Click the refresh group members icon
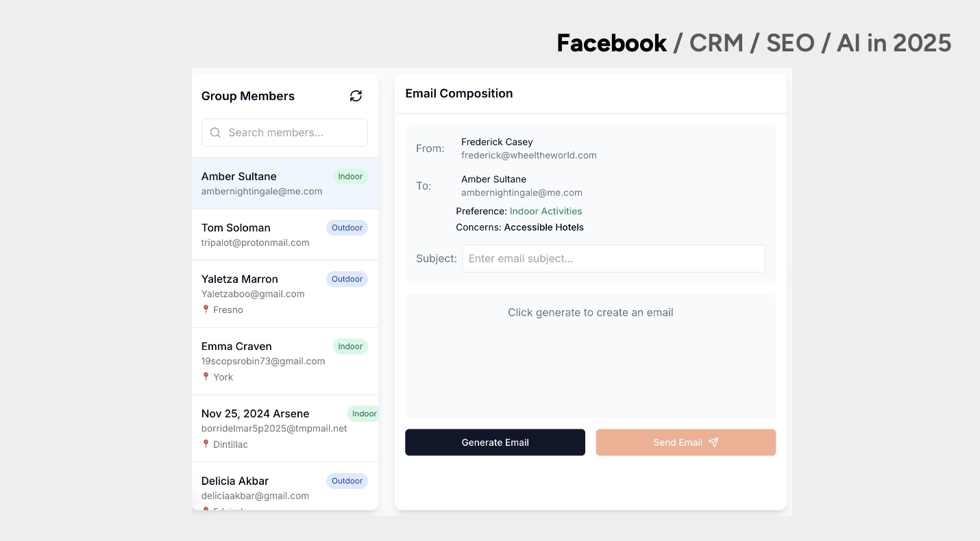980x541 pixels. pos(356,96)
